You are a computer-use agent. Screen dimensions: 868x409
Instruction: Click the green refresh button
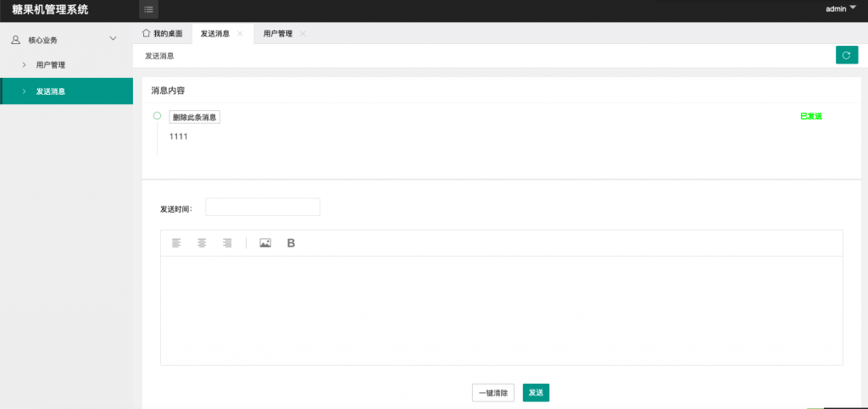(x=847, y=55)
